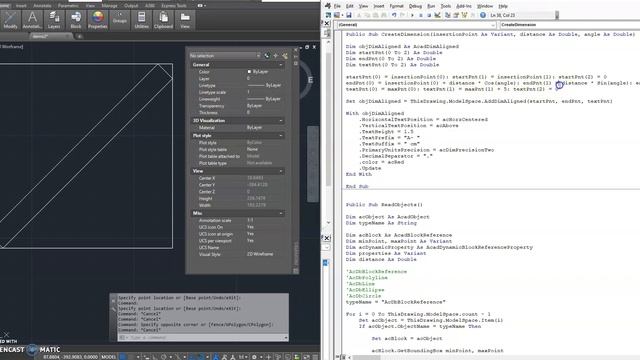The height and width of the screenshot is (360, 640).
Task: Open the Modify panel in AutoCAD ribbon
Action: point(10,20)
